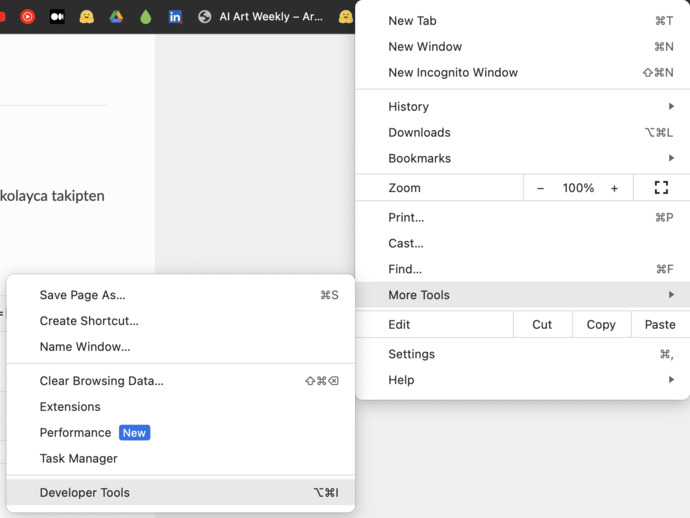
Task: Click the Copy button in Edit row
Action: pyautogui.click(x=601, y=325)
